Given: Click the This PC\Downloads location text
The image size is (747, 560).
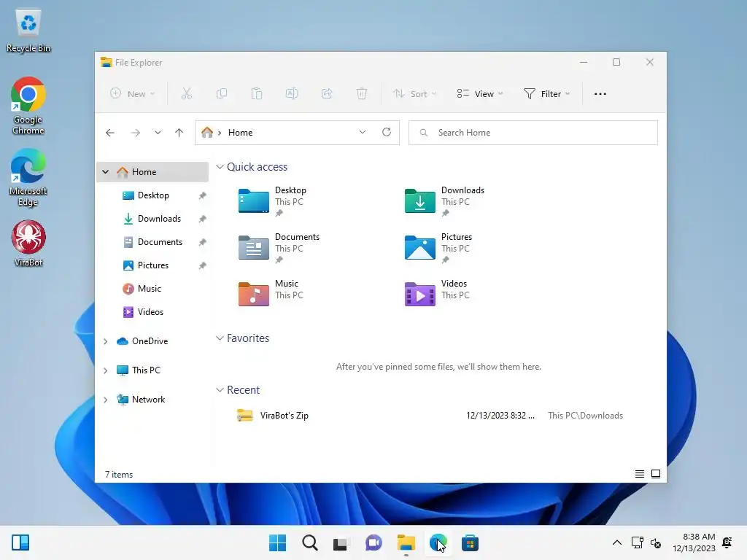Looking at the screenshot, I should coord(585,415).
